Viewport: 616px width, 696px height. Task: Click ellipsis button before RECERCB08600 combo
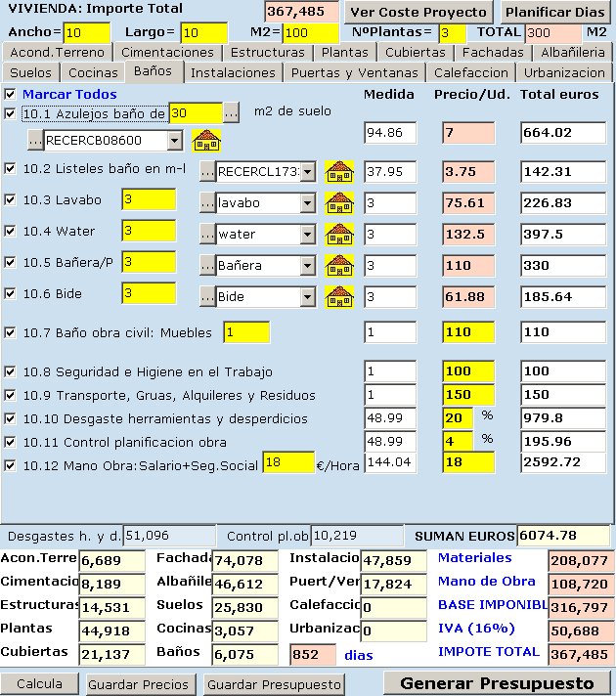35,140
